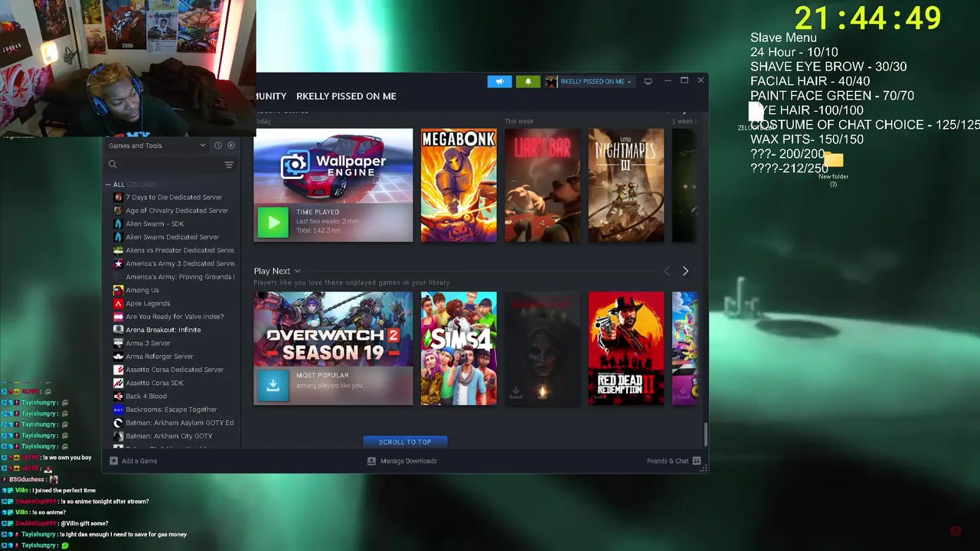Click the Manage Downloads tray icon

(371, 461)
